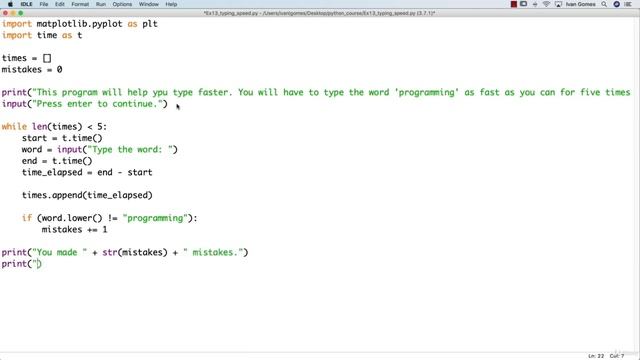The height and width of the screenshot is (360, 640).
Task: Open the File menu
Action: (x=44, y=4)
